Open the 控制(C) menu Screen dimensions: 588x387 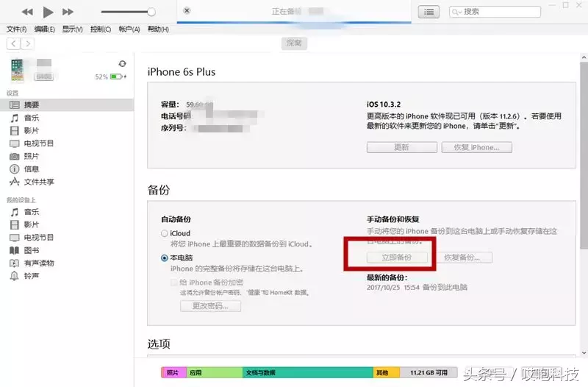(x=101, y=29)
